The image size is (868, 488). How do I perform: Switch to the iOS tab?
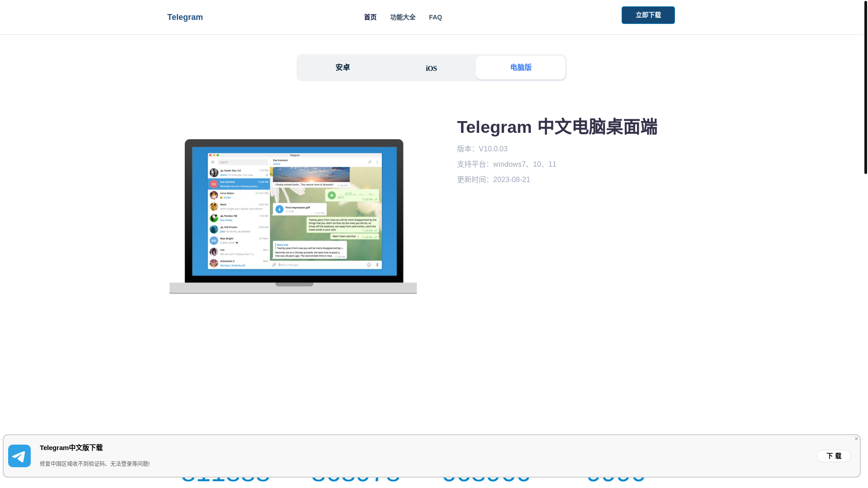point(431,68)
